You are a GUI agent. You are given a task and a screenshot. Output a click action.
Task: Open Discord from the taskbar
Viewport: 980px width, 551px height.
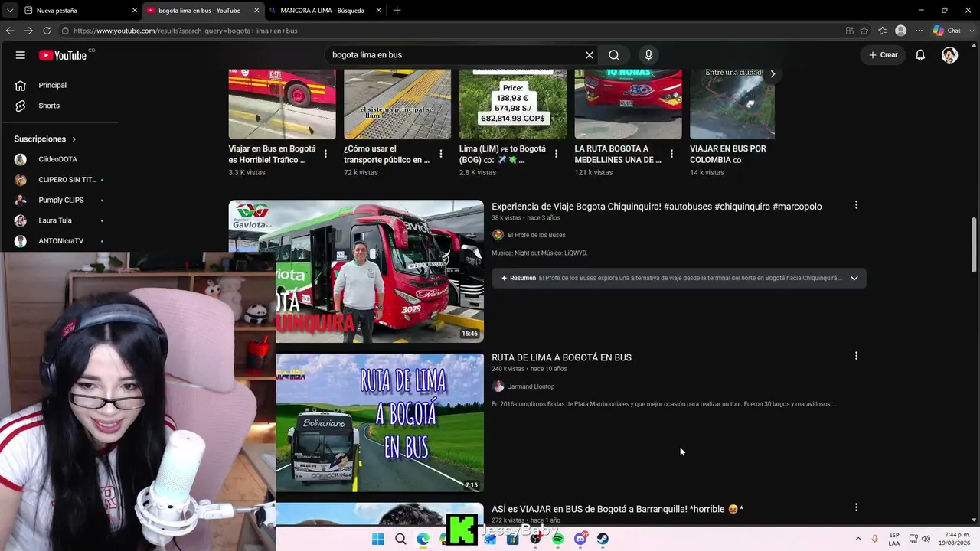pyautogui.click(x=580, y=539)
